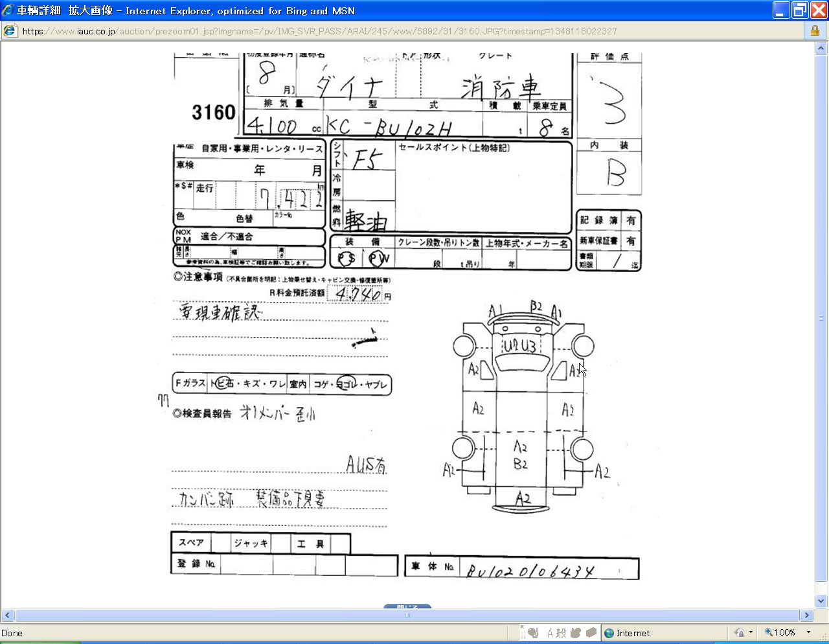Click the IME tools icon in status bar

point(590,633)
